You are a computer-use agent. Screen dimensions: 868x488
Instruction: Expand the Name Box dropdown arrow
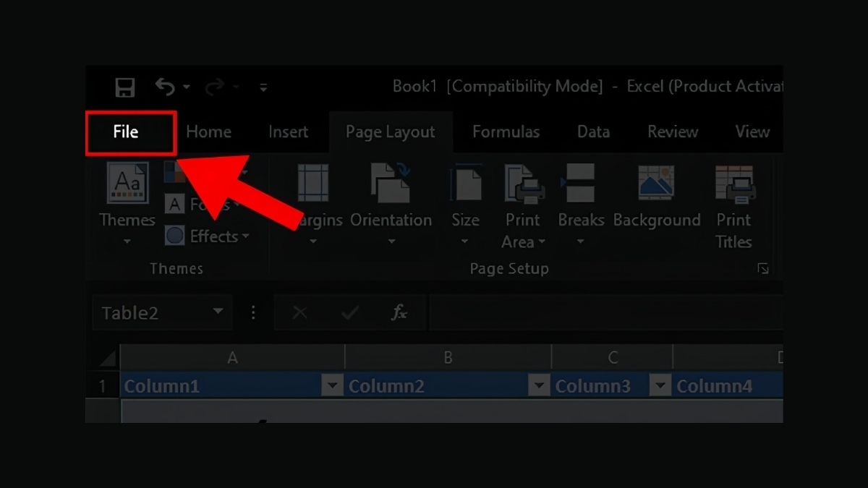click(x=218, y=312)
